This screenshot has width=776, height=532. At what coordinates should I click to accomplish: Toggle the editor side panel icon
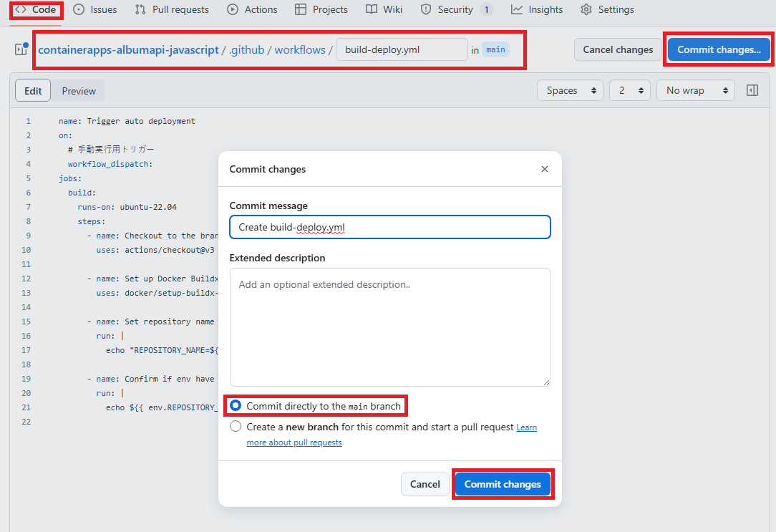[x=752, y=90]
